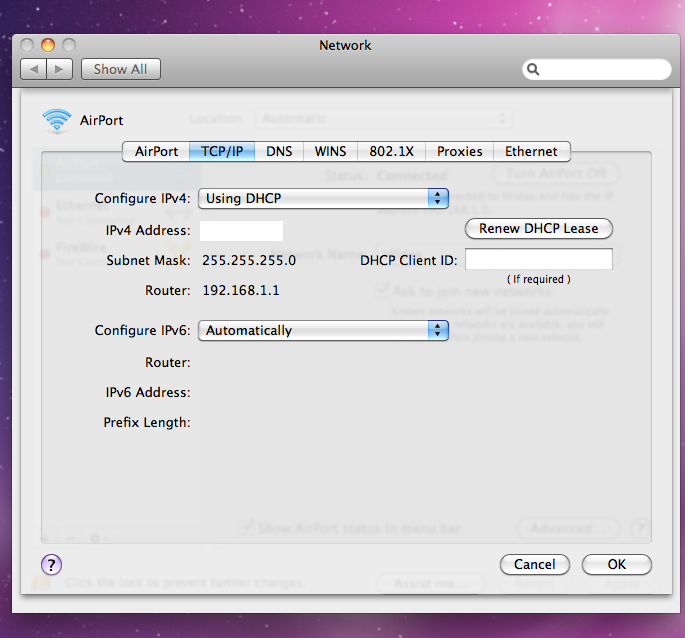The width and height of the screenshot is (685, 638).
Task: Click Renew DHCP Lease
Action: point(539,229)
